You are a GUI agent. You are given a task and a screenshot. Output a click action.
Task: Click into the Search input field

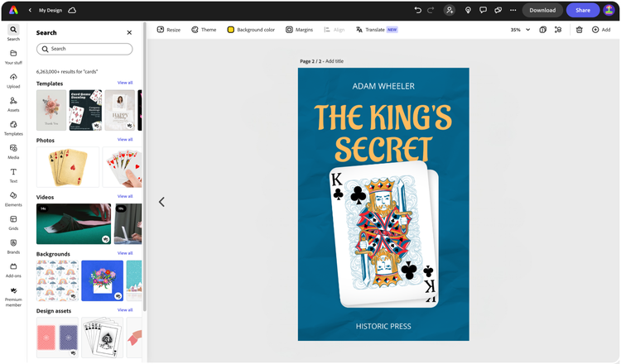point(84,49)
